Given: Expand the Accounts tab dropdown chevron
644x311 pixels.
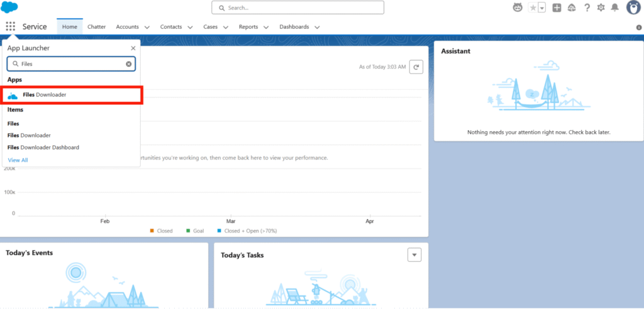Looking at the screenshot, I should click(147, 28).
